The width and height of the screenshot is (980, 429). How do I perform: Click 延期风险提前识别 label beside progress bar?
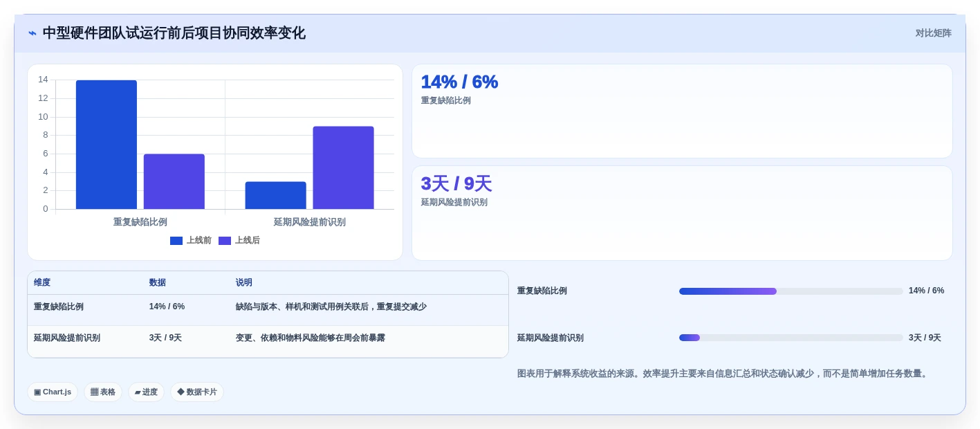click(x=551, y=338)
